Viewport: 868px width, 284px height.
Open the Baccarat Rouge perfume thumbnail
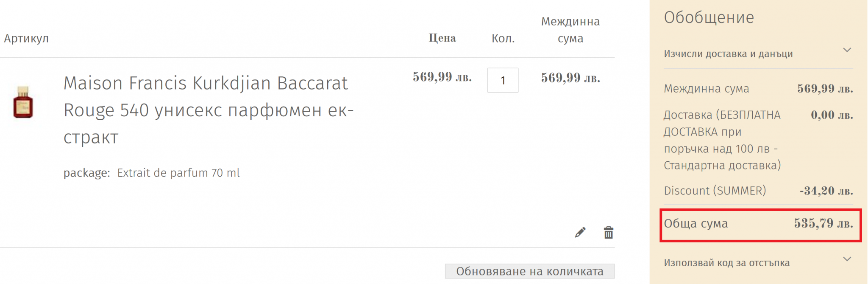pyautogui.click(x=23, y=102)
